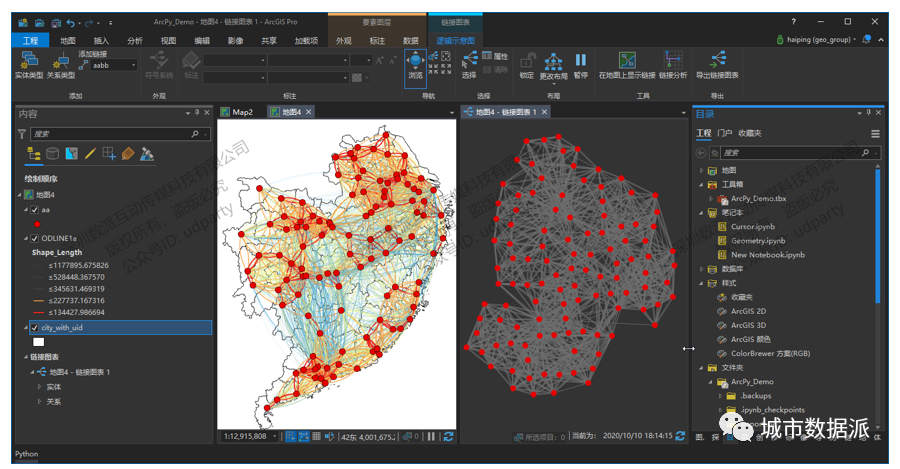
Task: Open 属性 attributes in the 选择 group
Action: point(495,56)
